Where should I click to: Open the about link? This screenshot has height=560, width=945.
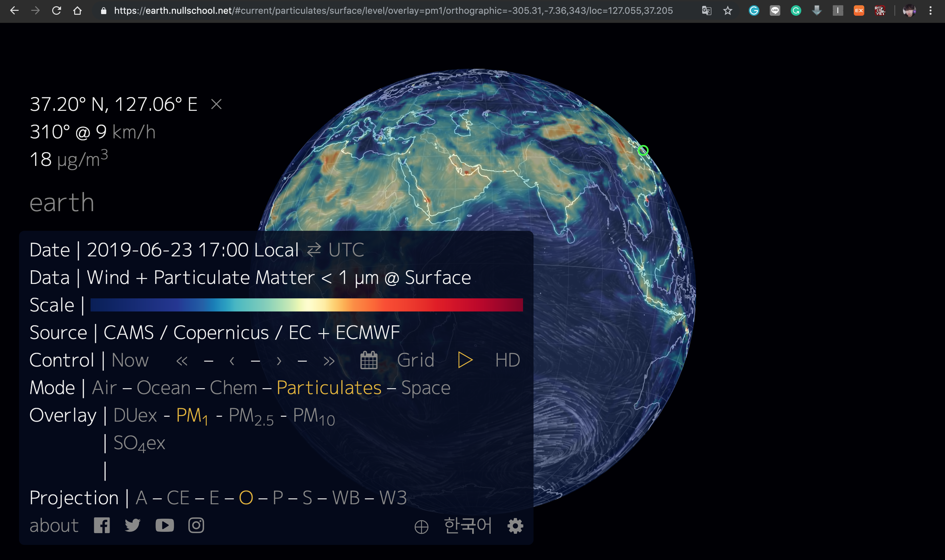(54, 525)
